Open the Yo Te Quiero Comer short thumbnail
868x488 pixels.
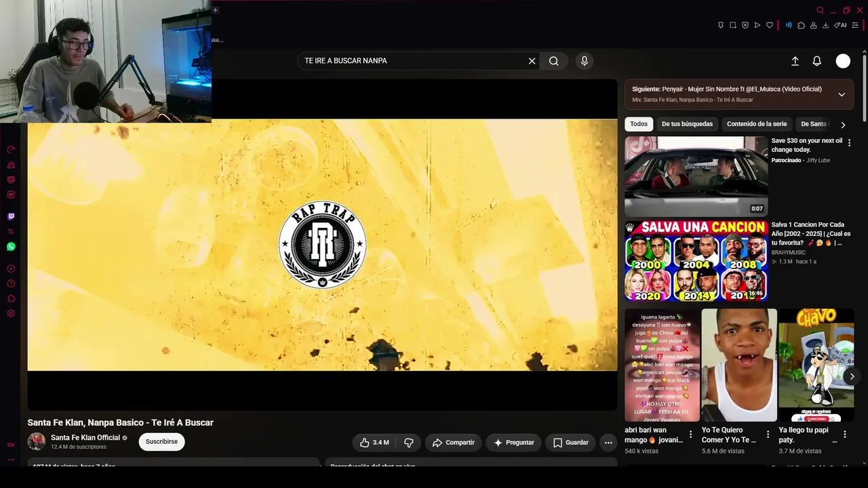tap(739, 365)
